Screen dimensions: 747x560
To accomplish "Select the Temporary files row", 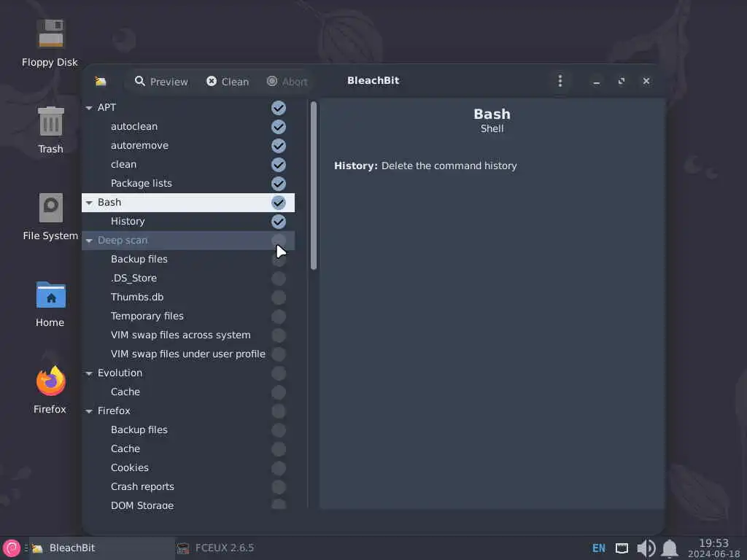I will tap(188, 316).
